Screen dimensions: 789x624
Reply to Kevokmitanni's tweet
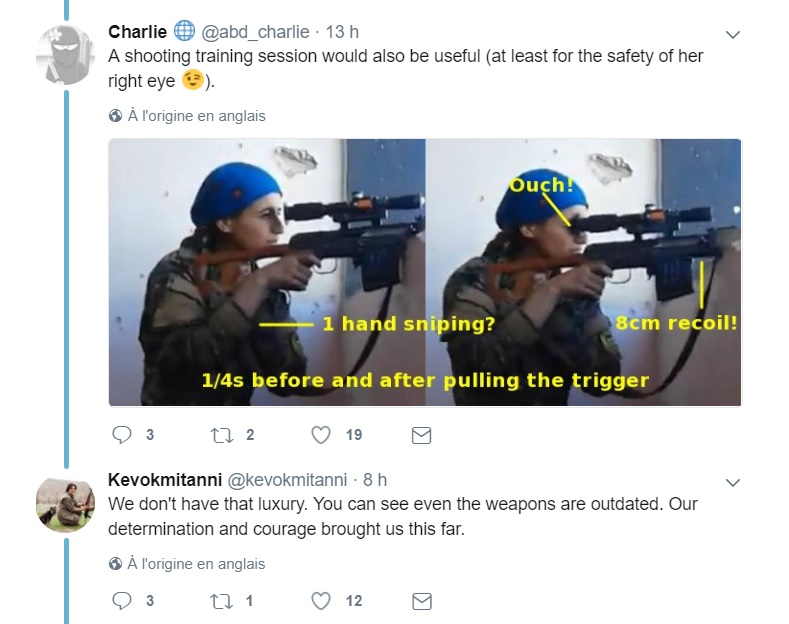122,601
